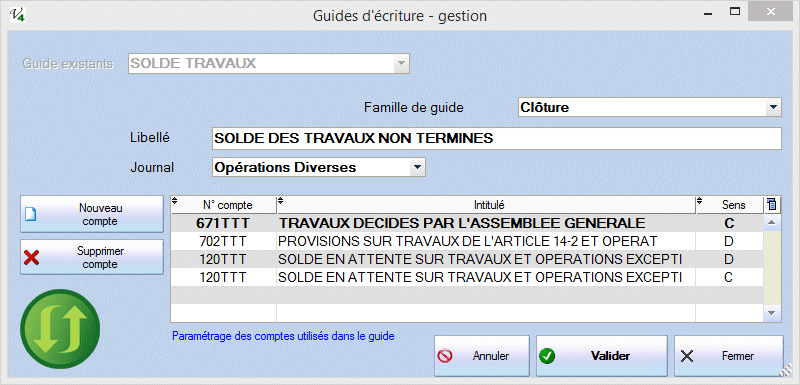Click into the Libellé text field

[x=496, y=139]
